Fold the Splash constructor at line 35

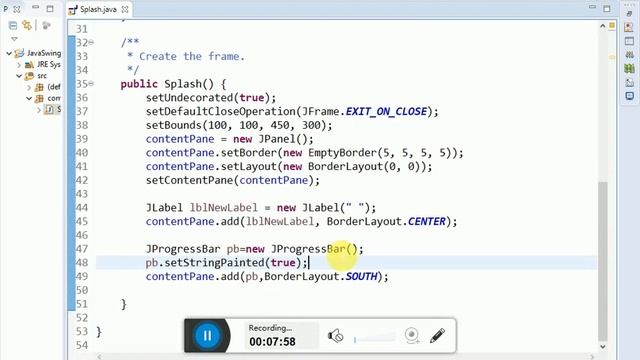click(x=91, y=83)
